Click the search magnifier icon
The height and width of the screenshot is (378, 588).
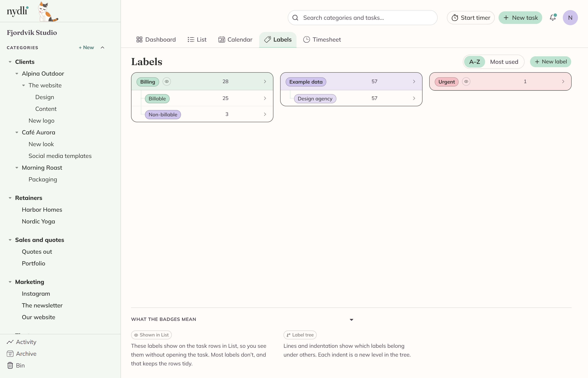pos(295,18)
